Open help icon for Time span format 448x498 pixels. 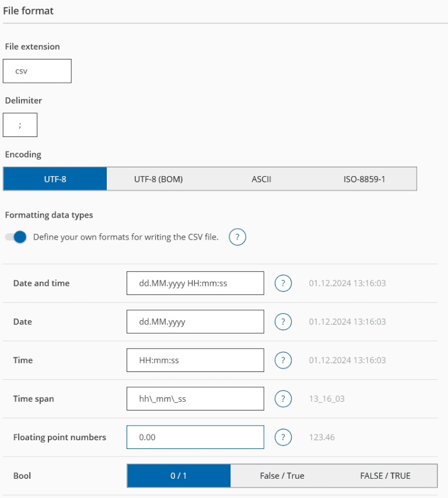coord(283,399)
